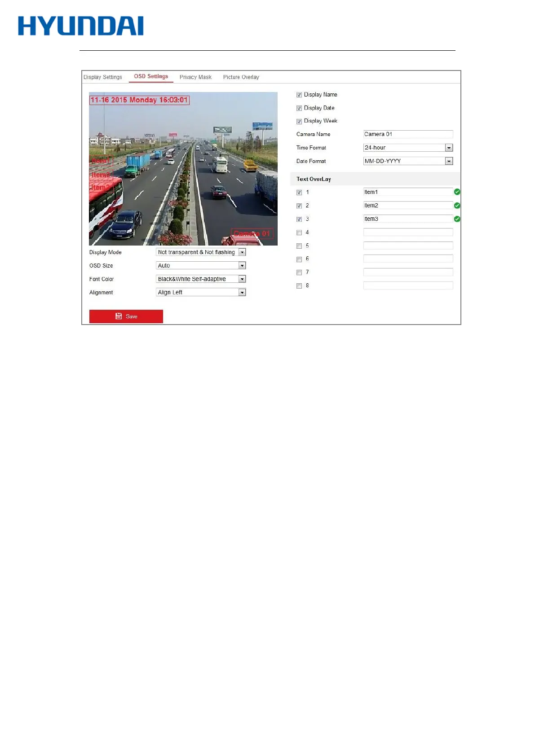This screenshot has width=535, height=756.
Task: Click the empty text overlay field 5
Action: coord(408,246)
